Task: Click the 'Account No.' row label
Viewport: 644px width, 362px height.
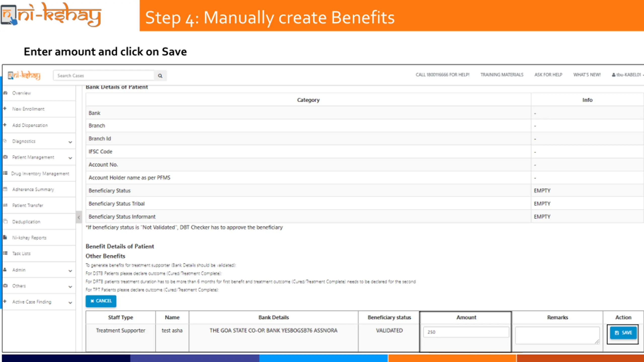Action: click(103, 165)
